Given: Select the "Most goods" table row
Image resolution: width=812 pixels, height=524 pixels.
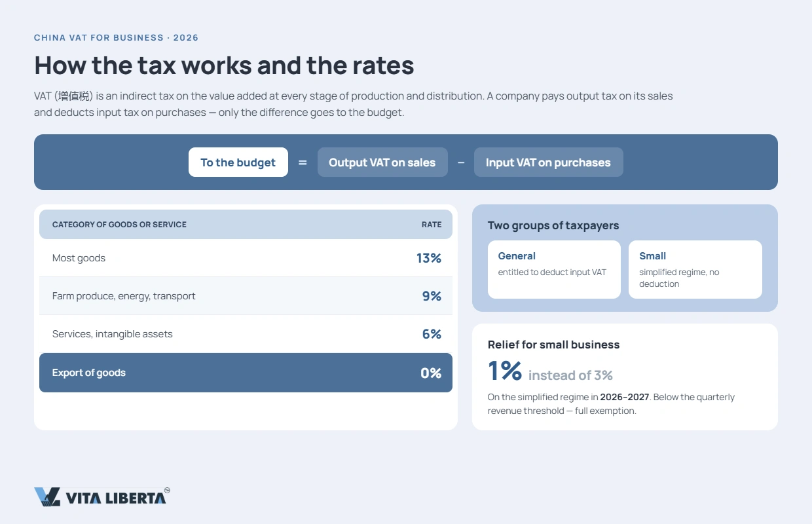Looking at the screenshot, I should 246,258.
